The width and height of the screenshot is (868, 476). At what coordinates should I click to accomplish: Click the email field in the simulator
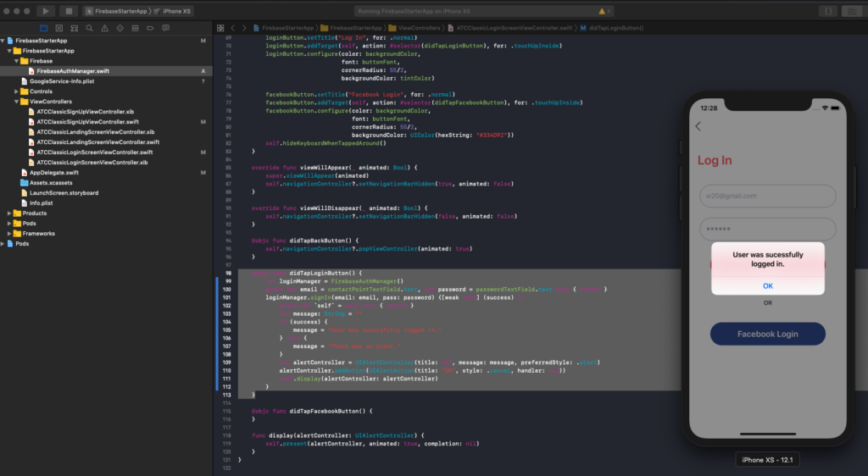(767, 196)
